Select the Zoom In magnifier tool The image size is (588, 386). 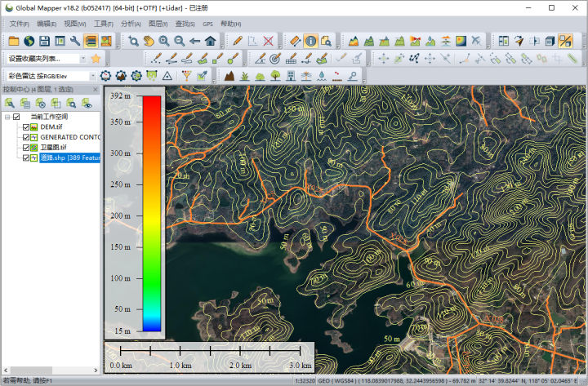click(x=164, y=41)
